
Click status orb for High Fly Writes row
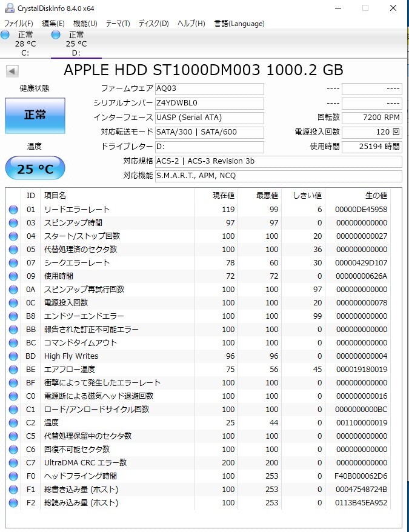pos(13,356)
